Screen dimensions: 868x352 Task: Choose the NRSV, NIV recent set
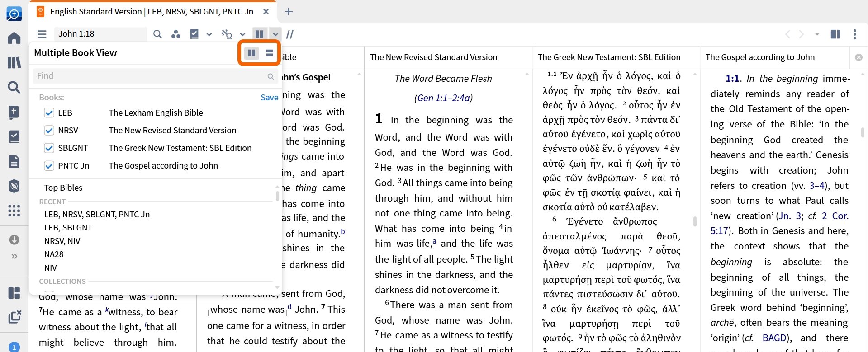(x=62, y=241)
